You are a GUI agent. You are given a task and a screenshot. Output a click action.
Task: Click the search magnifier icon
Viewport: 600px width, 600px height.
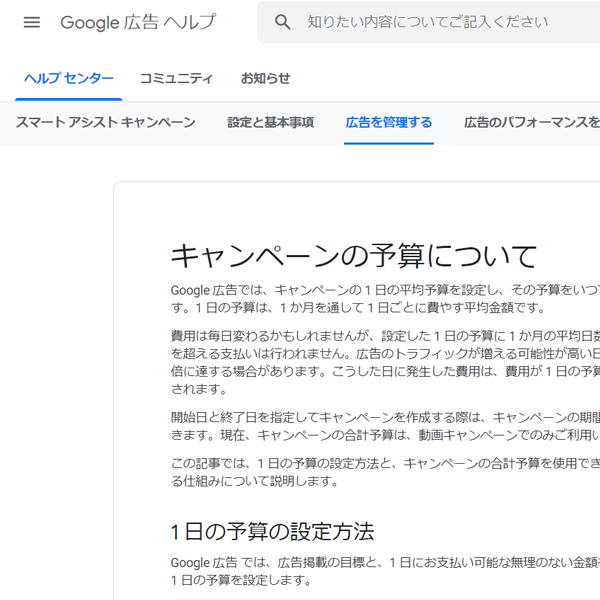(282, 22)
